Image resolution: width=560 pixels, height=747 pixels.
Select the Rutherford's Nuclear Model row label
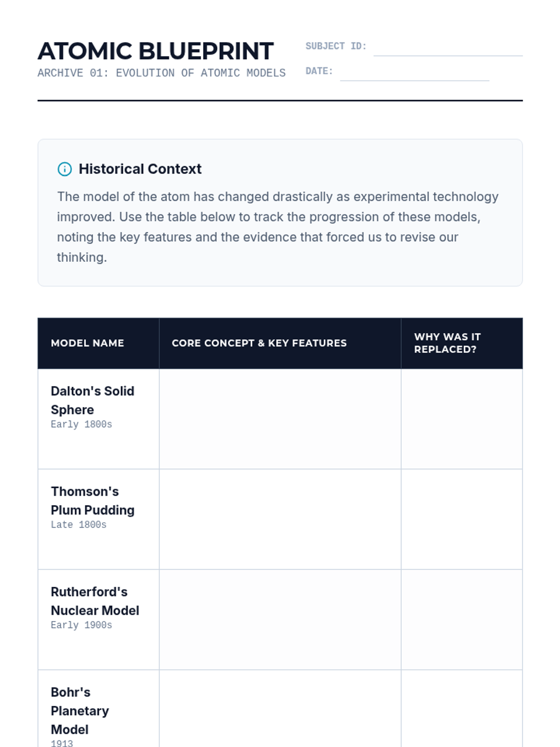point(95,601)
